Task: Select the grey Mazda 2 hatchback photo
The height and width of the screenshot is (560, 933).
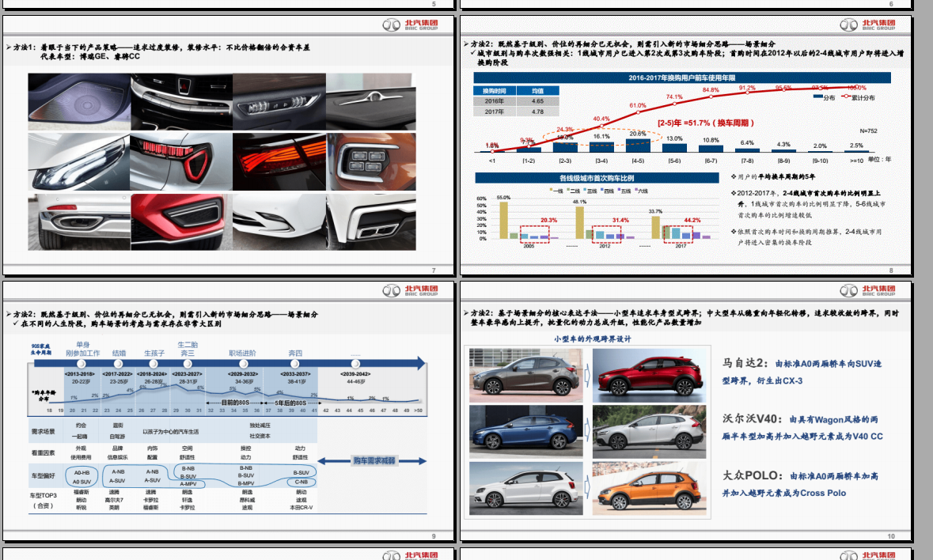Action: [526, 376]
